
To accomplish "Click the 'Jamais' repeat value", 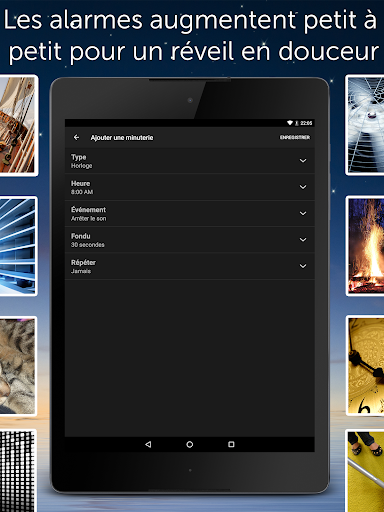I will (x=81, y=271).
